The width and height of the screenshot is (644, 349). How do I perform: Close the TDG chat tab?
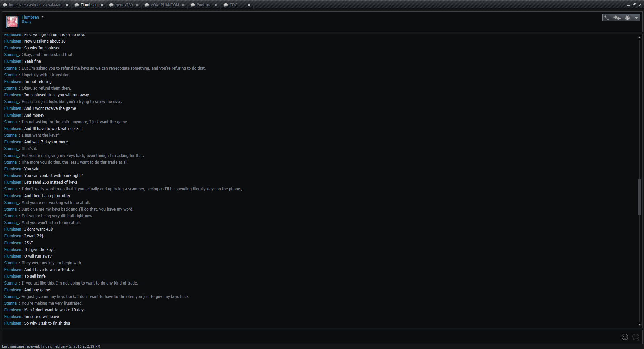(x=249, y=5)
